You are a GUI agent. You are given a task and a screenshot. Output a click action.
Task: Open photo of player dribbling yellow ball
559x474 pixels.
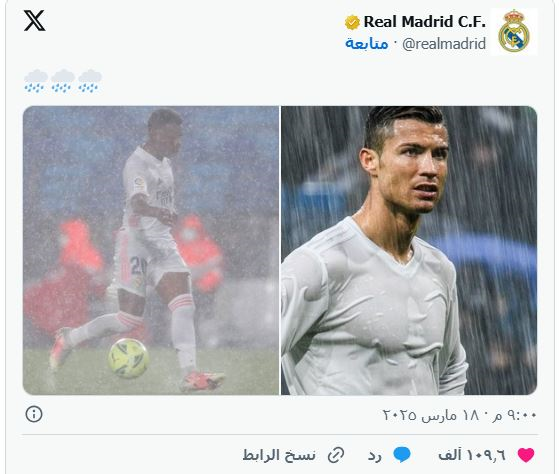[151, 250]
